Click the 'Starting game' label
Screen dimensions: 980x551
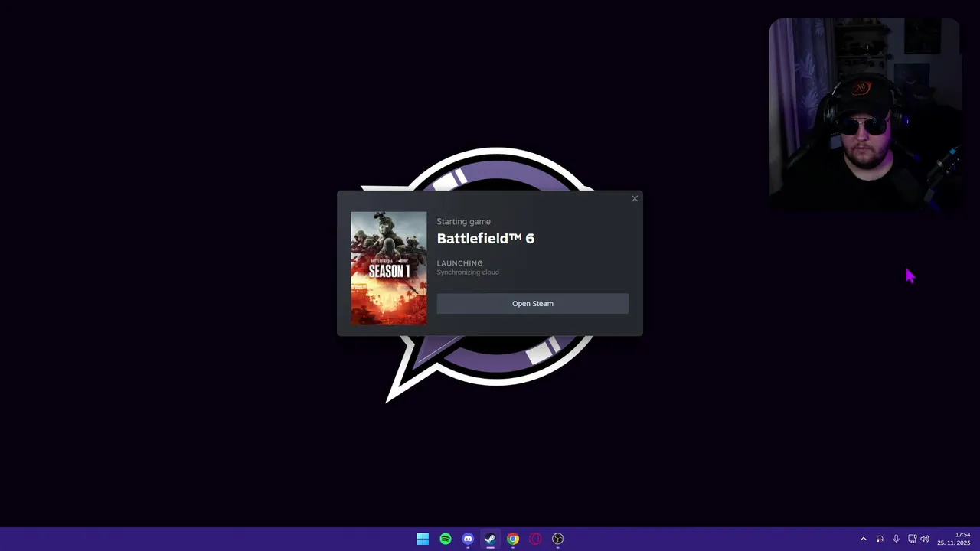coord(464,222)
